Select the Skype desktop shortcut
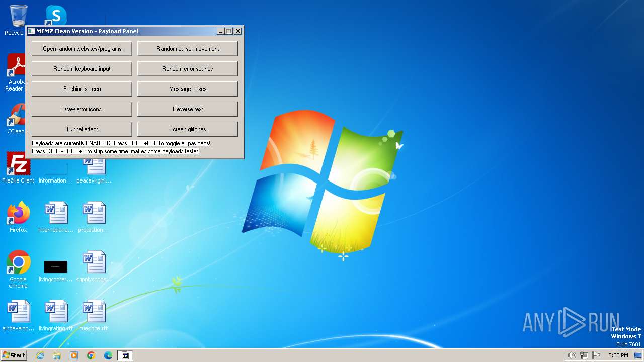Image resolution: width=644 pixels, height=362 pixels. (x=55, y=15)
